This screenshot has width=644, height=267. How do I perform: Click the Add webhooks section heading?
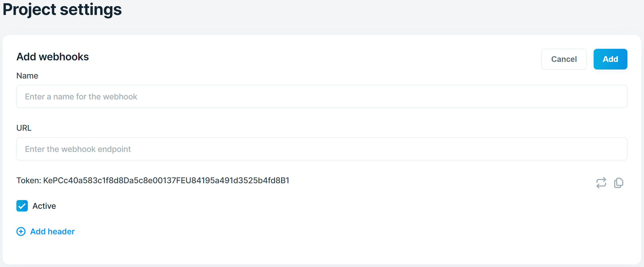tap(52, 57)
